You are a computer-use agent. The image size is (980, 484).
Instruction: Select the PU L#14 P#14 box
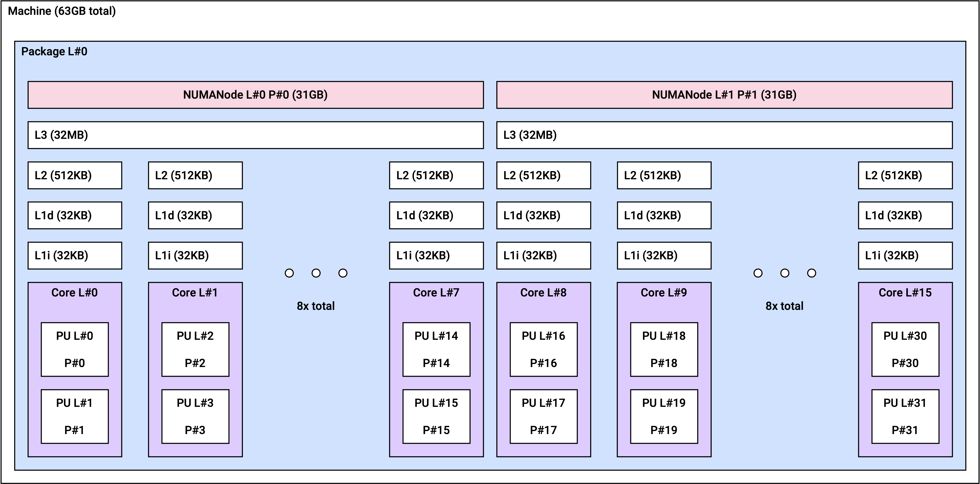(x=436, y=349)
